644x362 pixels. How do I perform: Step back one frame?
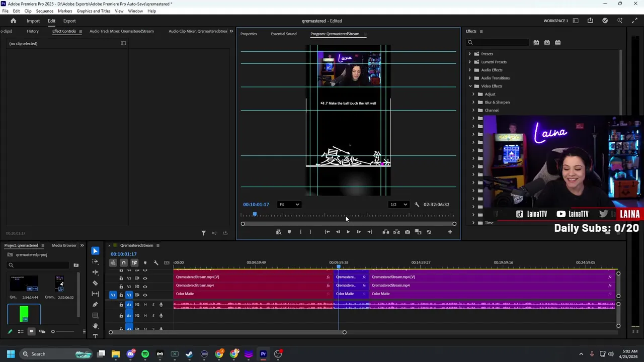(x=338, y=232)
